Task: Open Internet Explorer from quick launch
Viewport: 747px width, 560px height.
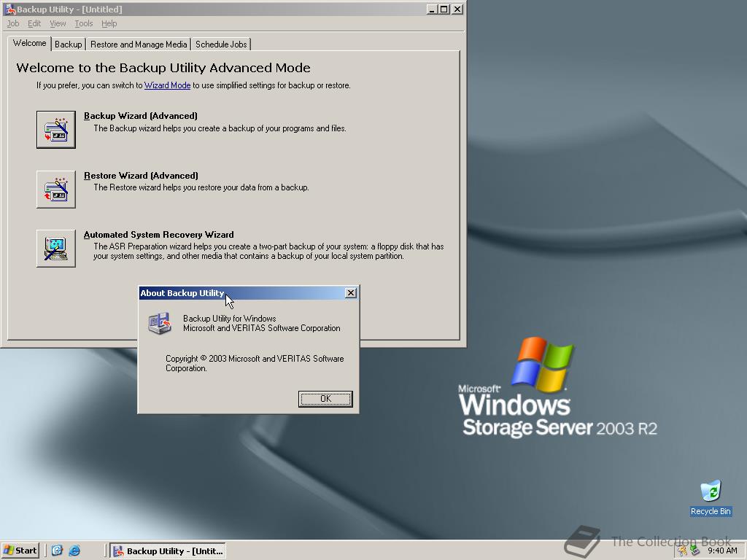Action: [74, 551]
